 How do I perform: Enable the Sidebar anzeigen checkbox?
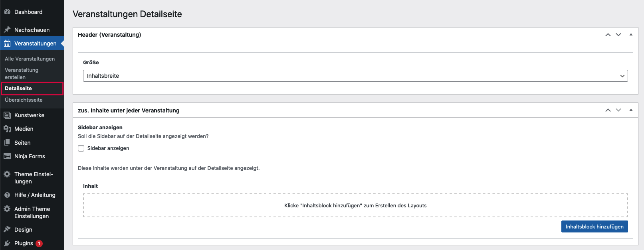(81, 148)
